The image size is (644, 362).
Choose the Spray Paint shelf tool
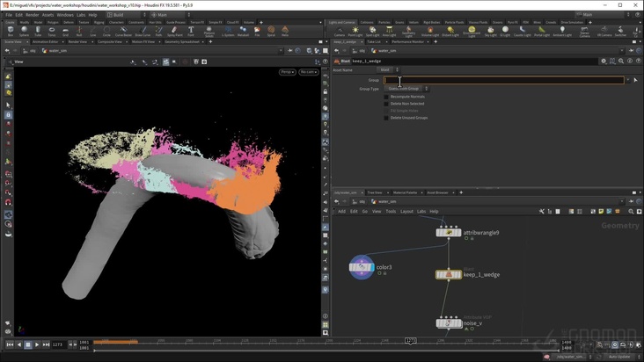point(174,31)
